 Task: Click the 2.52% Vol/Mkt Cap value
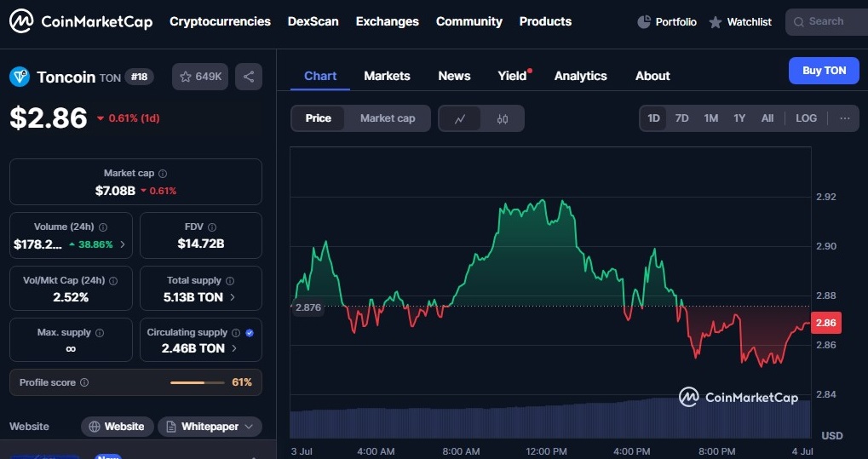tap(71, 297)
